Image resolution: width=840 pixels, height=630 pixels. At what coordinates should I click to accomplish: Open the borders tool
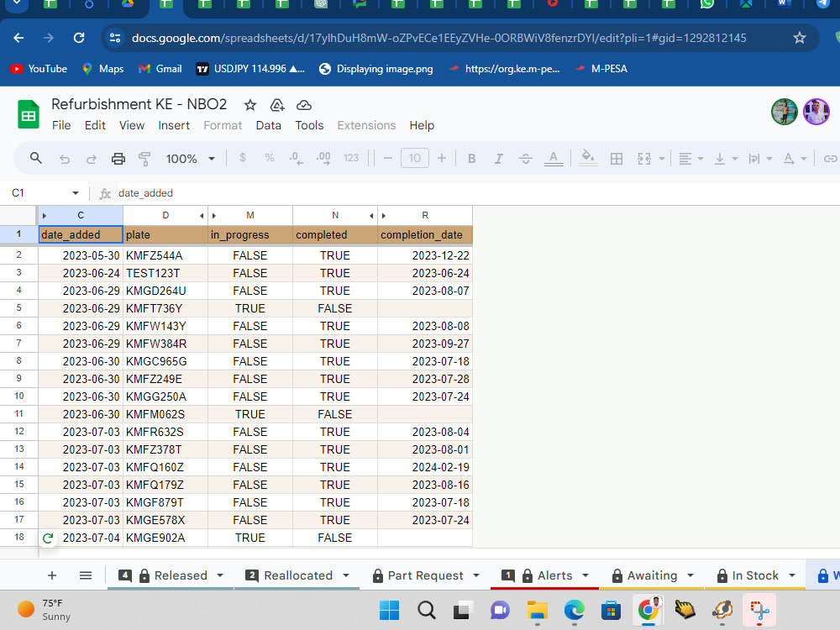pos(617,159)
